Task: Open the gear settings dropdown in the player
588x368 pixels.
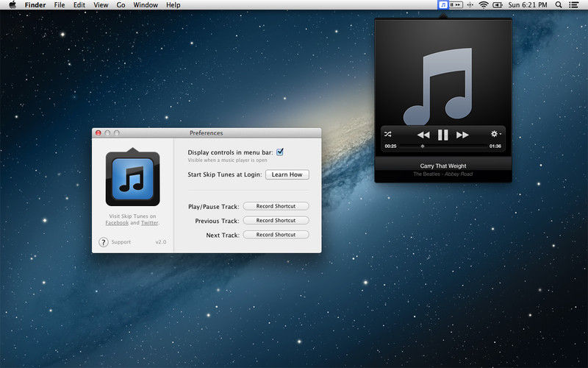Action: click(495, 134)
